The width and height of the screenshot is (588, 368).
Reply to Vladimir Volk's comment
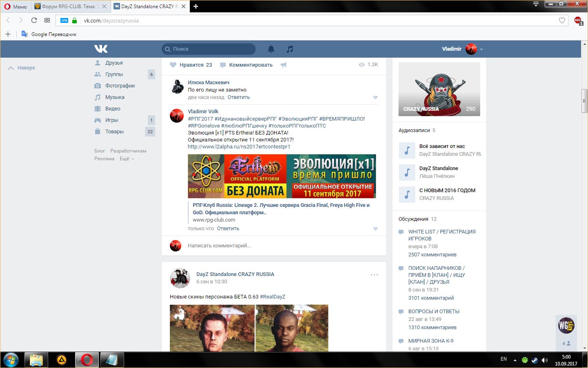(x=228, y=229)
